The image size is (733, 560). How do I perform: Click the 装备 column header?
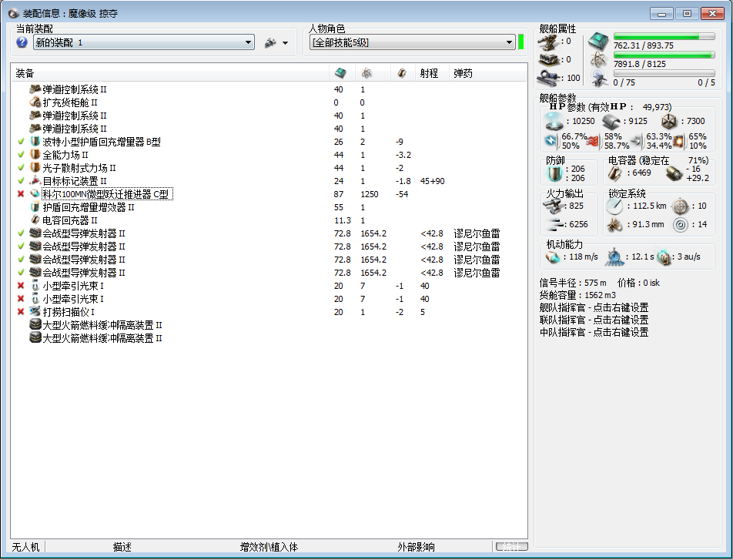tap(25, 73)
